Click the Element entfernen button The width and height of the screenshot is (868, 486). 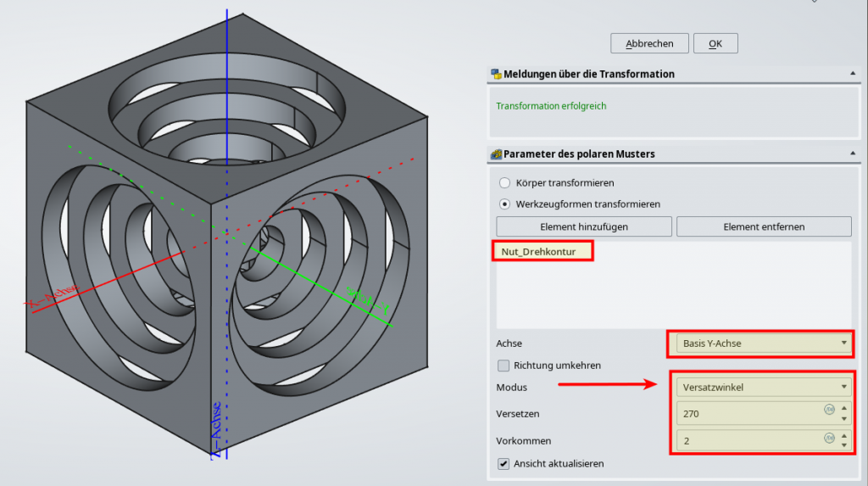764,226
